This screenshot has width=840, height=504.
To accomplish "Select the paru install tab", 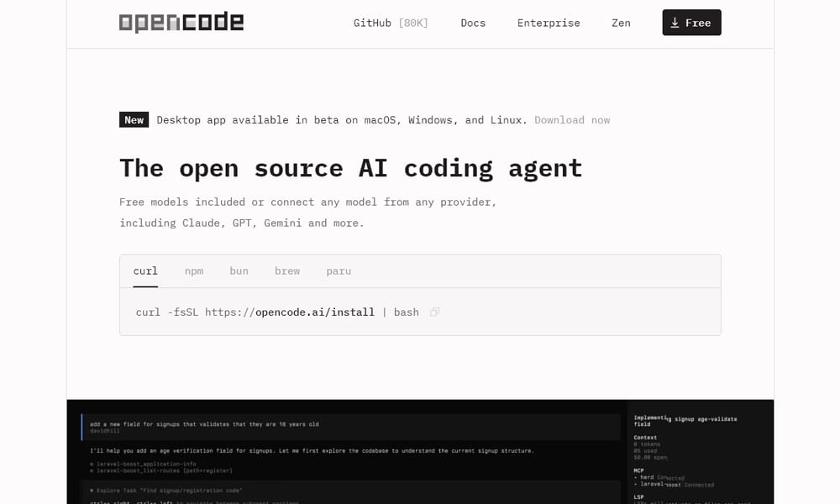I will 339,270.
